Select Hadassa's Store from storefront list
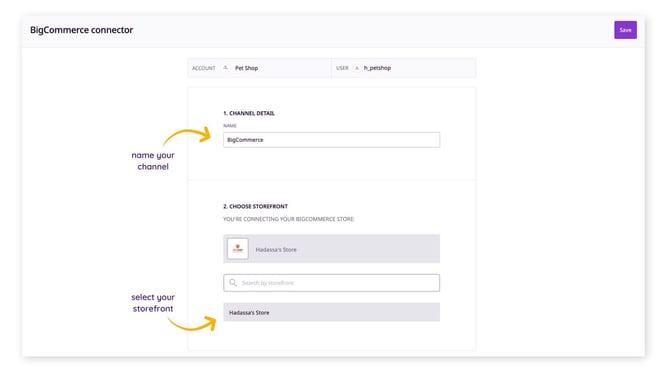This screenshot has height=374, width=670. 331,312
